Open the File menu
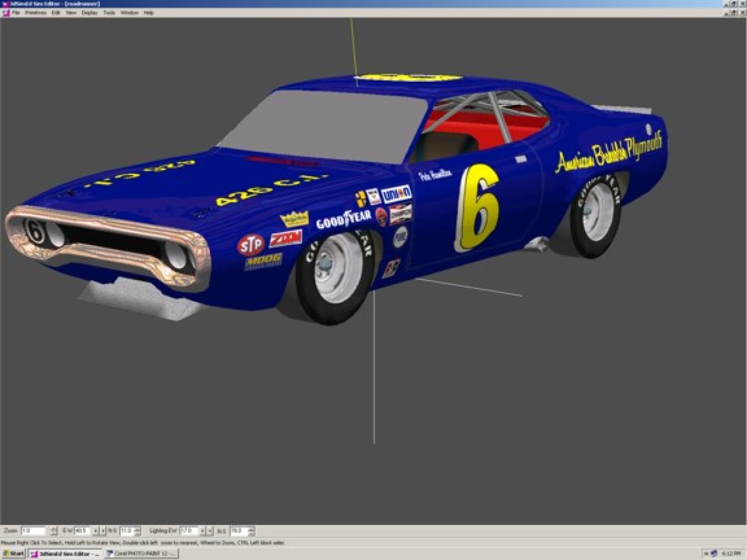747x560 pixels. click(x=16, y=12)
